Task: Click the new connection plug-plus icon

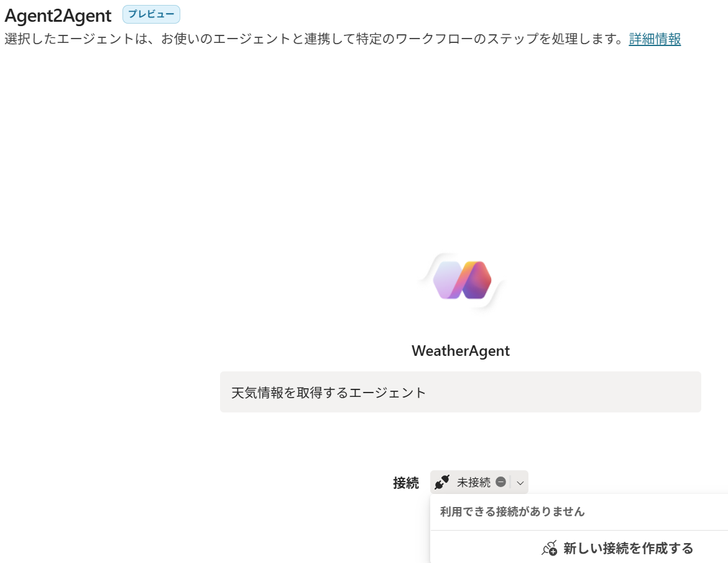Action: (x=549, y=548)
